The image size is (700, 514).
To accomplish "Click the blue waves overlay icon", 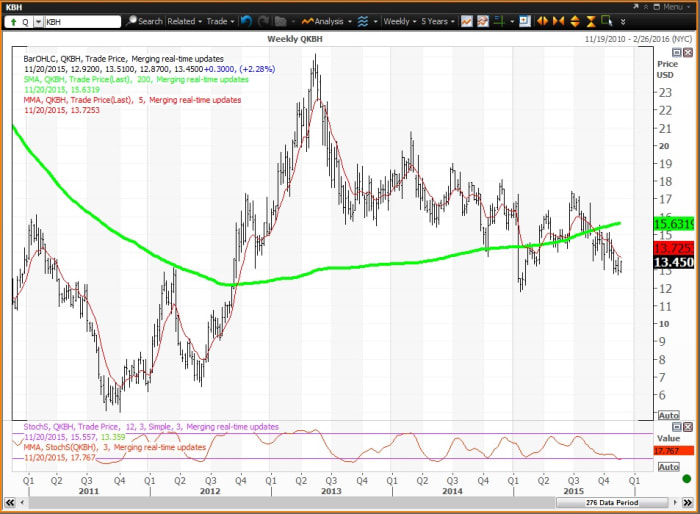I will click(x=361, y=20).
